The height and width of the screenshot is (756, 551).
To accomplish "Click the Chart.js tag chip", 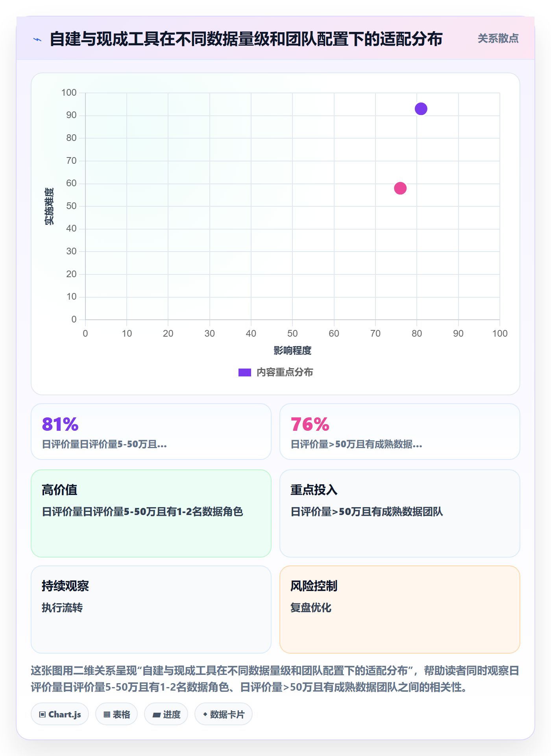I will 60,714.
